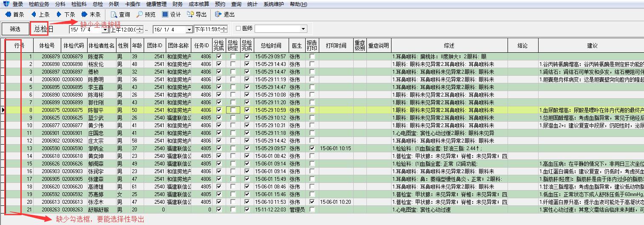Viewport: 644px width, 225px height.
Task: Open the 设计 design tool
Action: pyautogui.click(x=165, y=14)
